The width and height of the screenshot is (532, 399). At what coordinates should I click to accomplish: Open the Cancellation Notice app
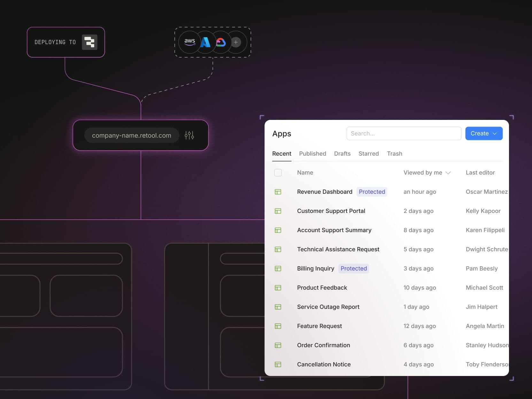point(324,364)
